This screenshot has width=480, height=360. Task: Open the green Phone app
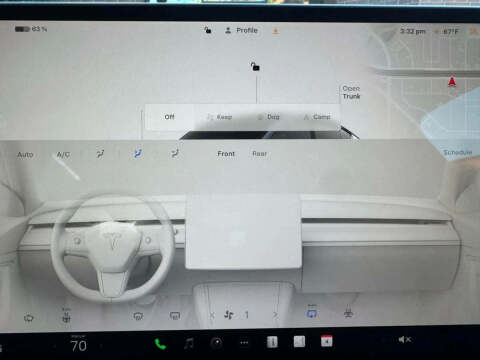160,344
